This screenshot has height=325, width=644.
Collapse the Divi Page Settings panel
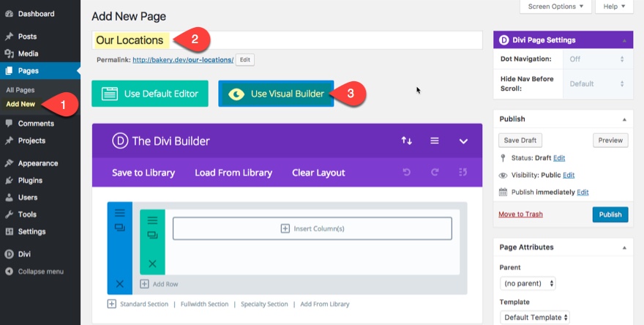click(624, 40)
